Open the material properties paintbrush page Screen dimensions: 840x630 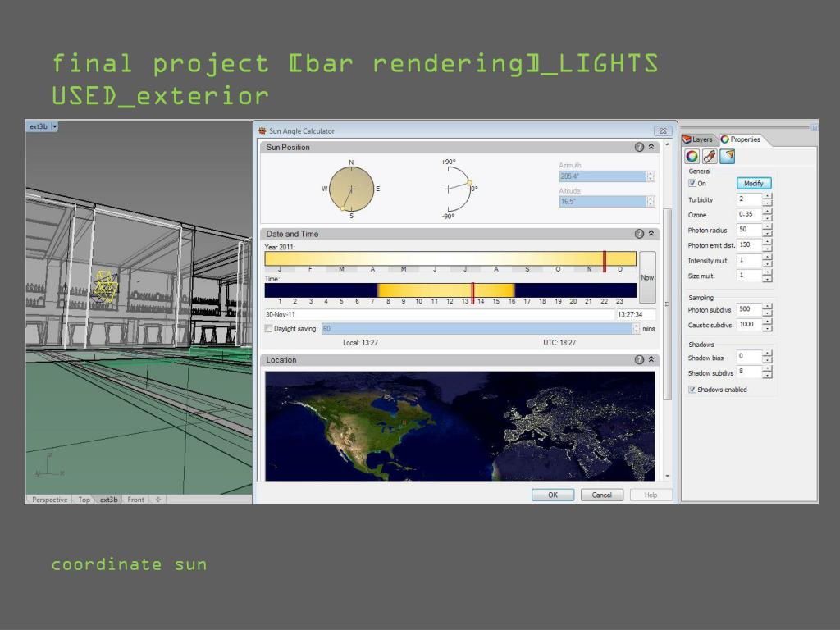pyautogui.click(x=710, y=156)
